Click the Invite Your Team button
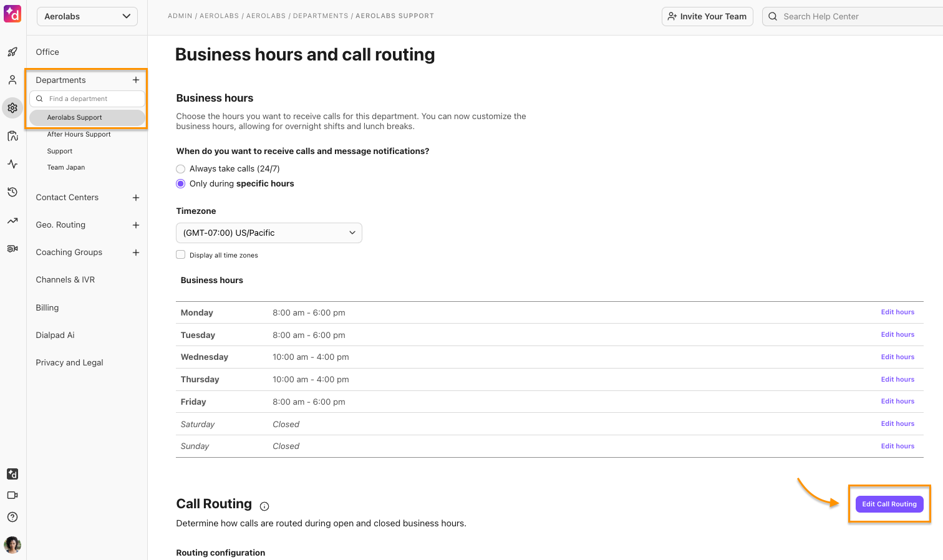 click(x=707, y=16)
